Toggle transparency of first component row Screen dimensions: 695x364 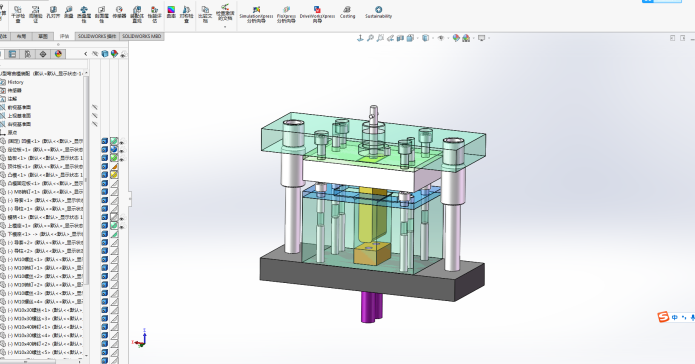point(122,141)
